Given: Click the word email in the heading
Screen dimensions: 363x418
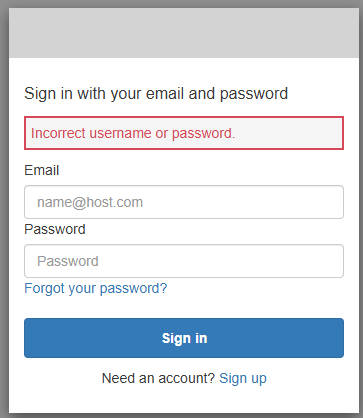Looking at the screenshot, I should click(x=165, y=94).
